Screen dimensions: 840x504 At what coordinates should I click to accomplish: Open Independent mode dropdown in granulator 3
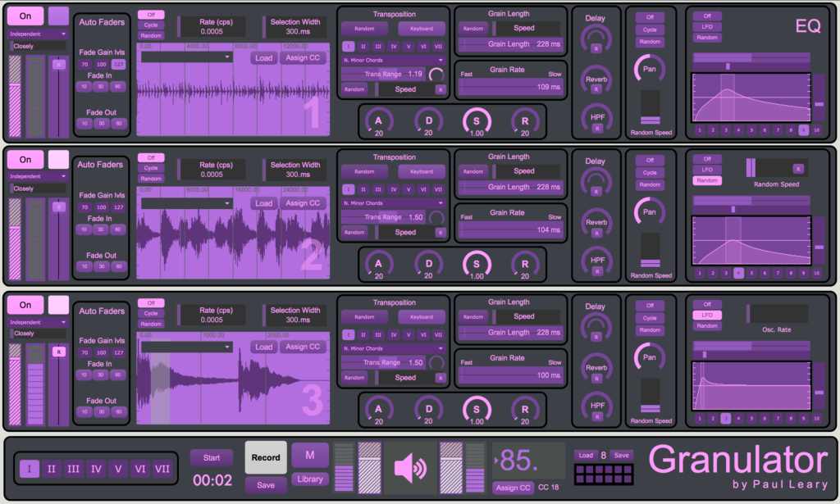(38, 322)
